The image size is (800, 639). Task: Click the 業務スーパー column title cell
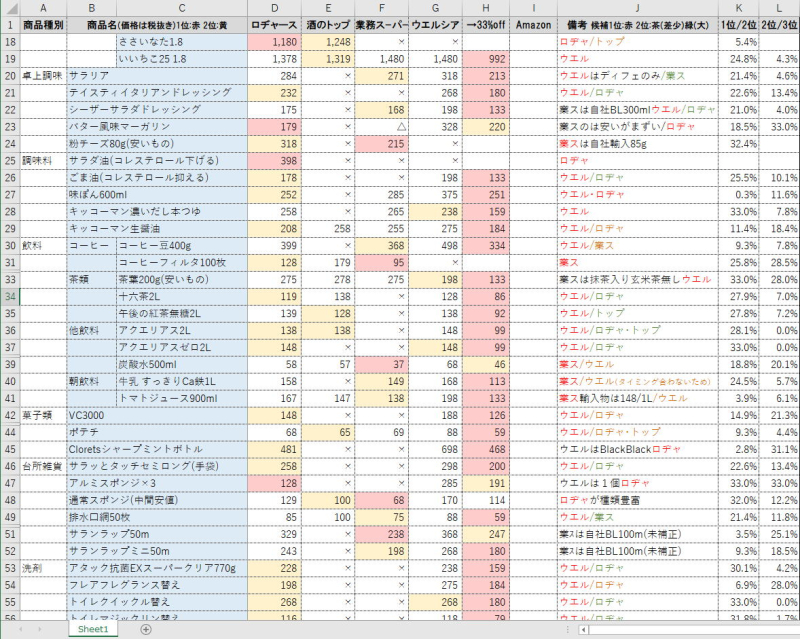coord(382,25)
